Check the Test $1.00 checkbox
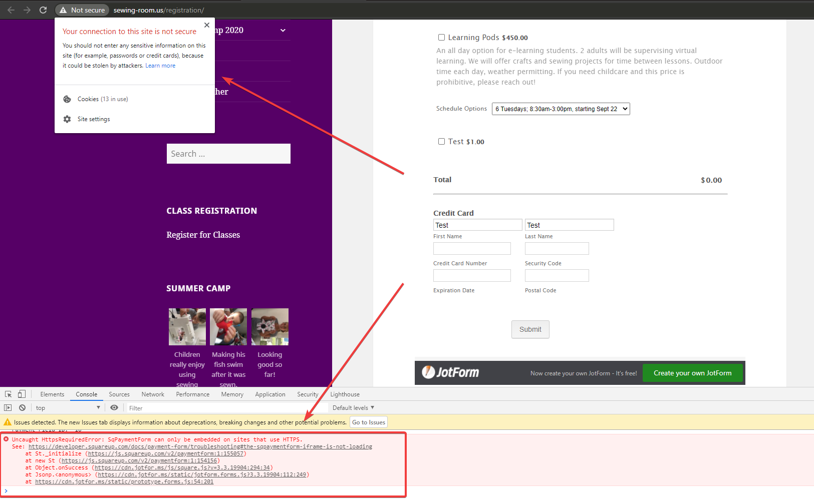 point(441,142)
